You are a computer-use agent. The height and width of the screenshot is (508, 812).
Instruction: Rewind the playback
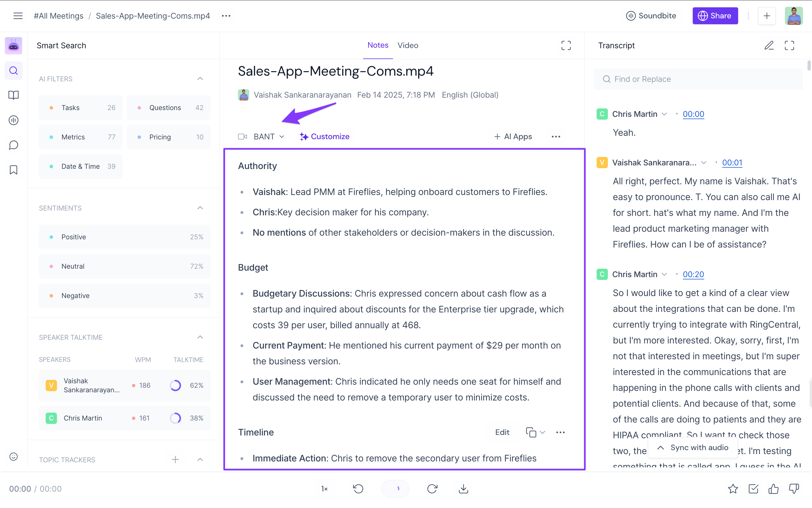(x=358, y=489)
